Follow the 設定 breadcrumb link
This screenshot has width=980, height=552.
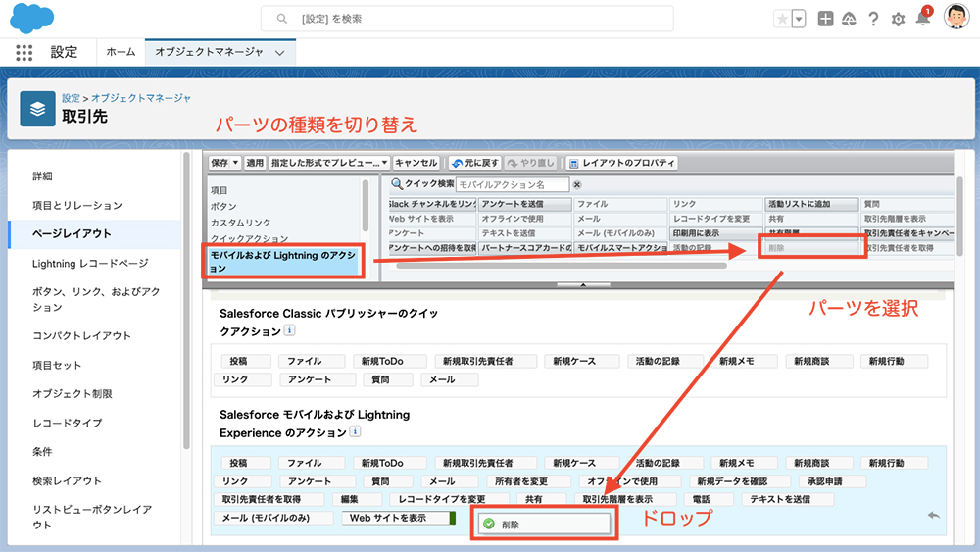point(71,98)
